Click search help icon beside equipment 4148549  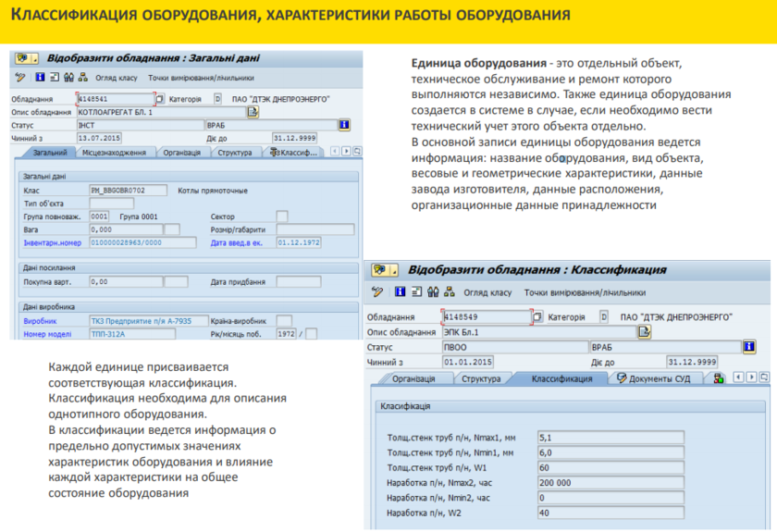pyautogui.click(x=536, y=316)
